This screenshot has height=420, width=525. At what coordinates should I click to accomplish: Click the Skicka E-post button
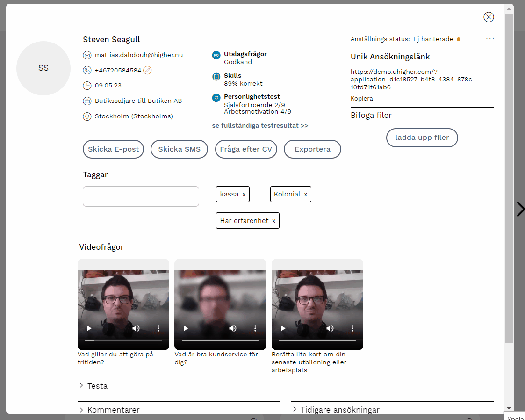pos(114,149)
